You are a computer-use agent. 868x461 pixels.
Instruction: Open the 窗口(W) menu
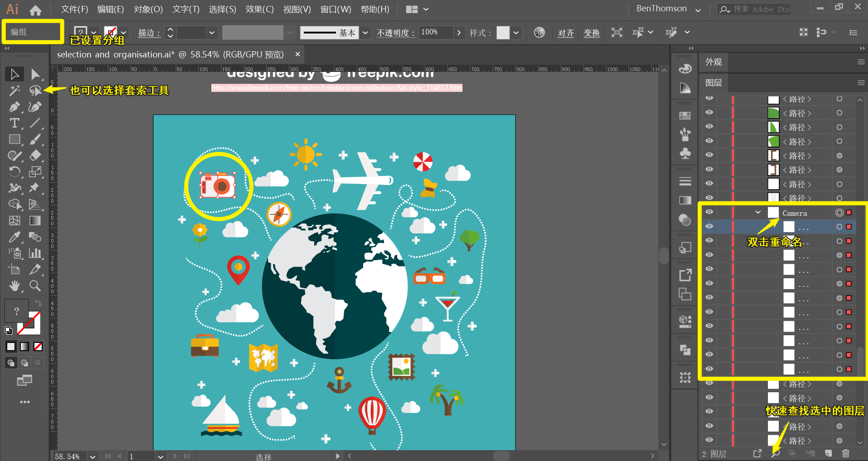pos(336,9)
